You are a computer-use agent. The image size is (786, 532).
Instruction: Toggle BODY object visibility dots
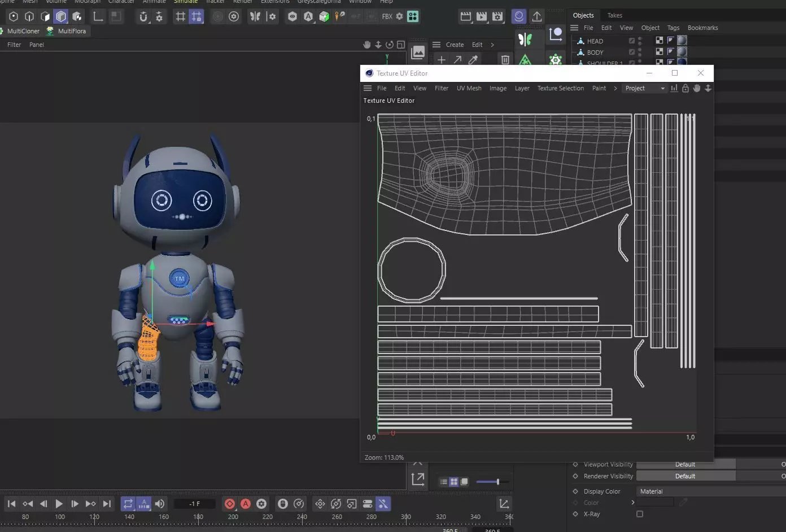click(640, 52)
